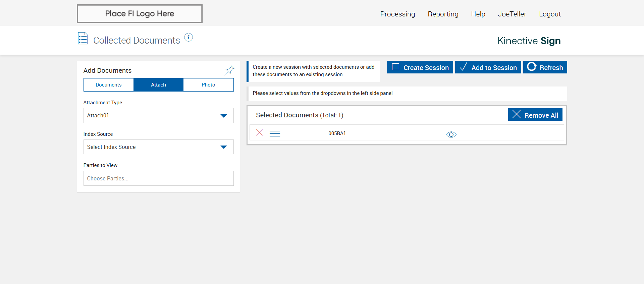Screen dimensions: 644x284
Task: Open the Processing menu
Action: (397, 14)
